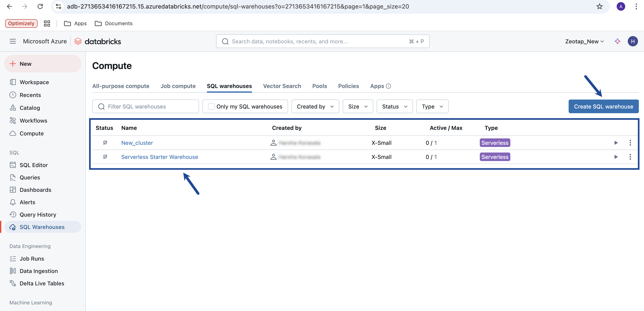
Task: Switch to the Vector Search tab
Action: pos(282,86)
